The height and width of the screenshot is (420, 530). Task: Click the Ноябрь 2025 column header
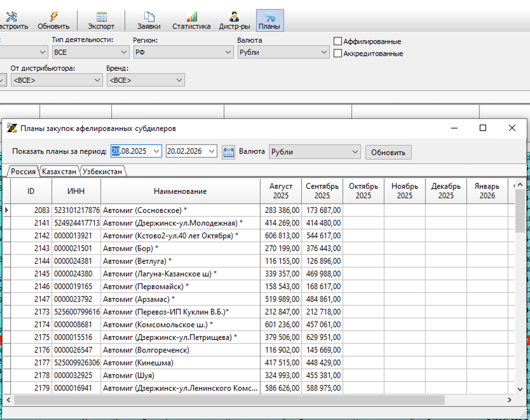(x=405, y=191)
